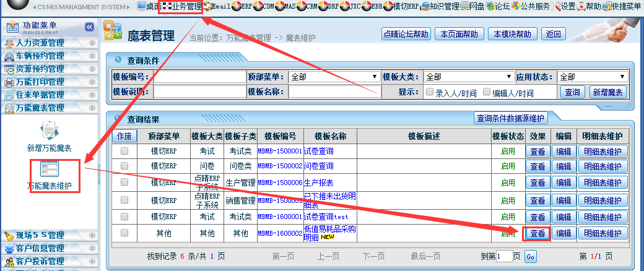644x271 pixels.
Task: Click the 模板编号 input field
Action: pyautogui.click(x=199, y=77)
